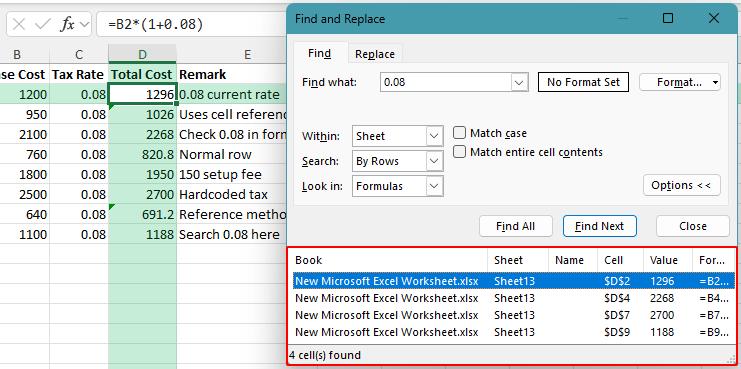Screen dimensions: 741x369
Task: Select column C header
Action: click(x=79, y=54)
